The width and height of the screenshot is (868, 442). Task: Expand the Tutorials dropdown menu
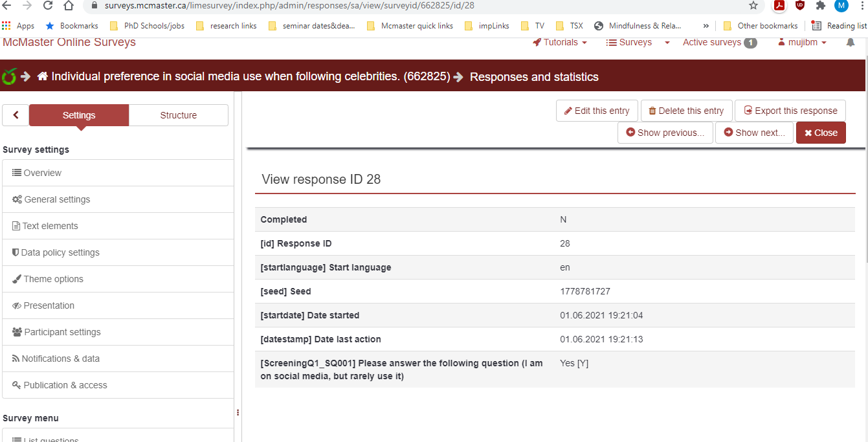[560, 43]
